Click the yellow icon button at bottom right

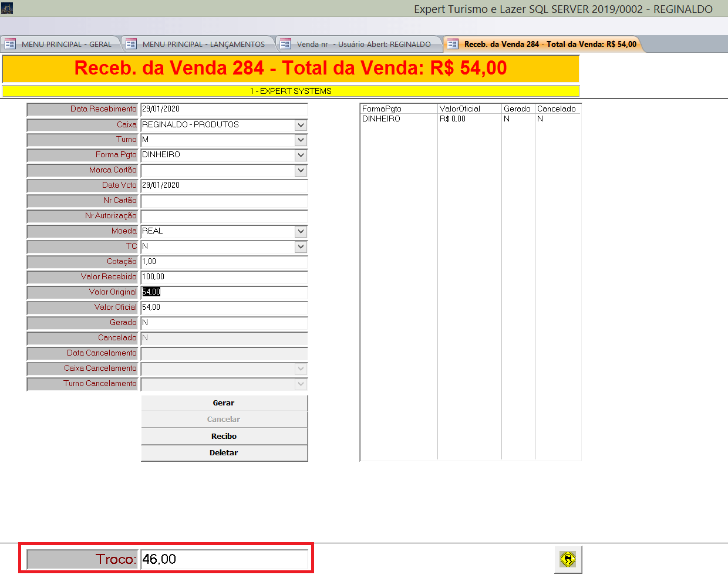pos(568,559)
